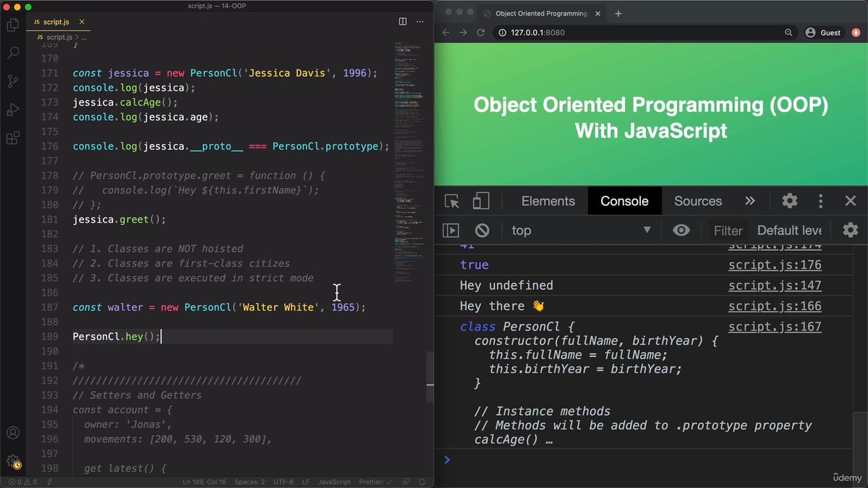Screen dimensions: 868x488
Task: Click the errors and warnings status icon
Action: click(x=22, y=481)
